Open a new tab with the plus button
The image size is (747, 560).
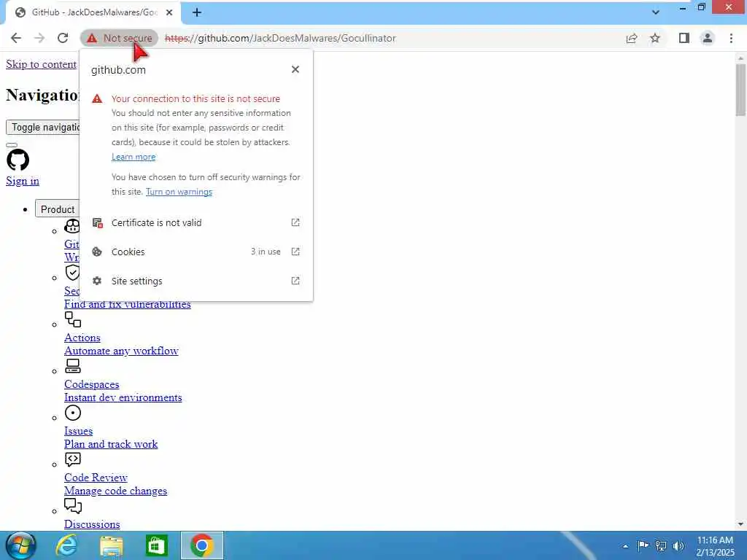197,12
